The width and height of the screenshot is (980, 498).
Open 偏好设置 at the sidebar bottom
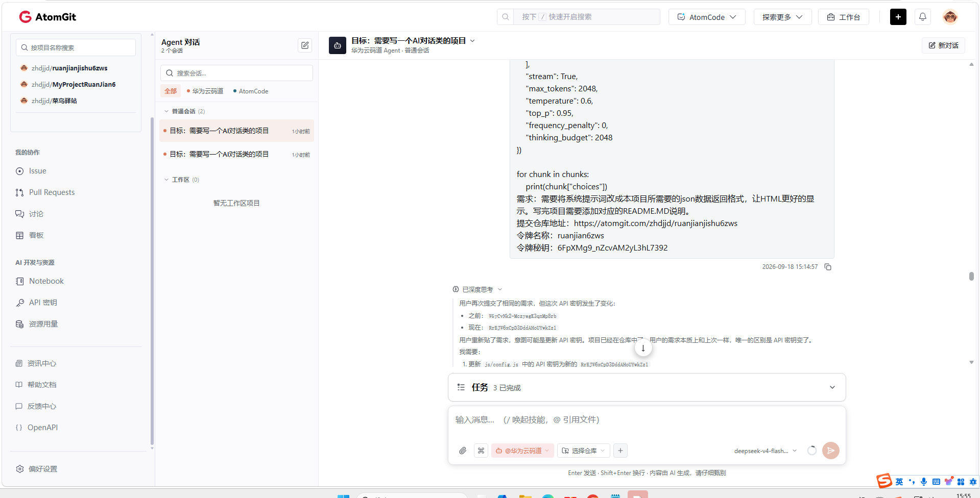[37, 469]
